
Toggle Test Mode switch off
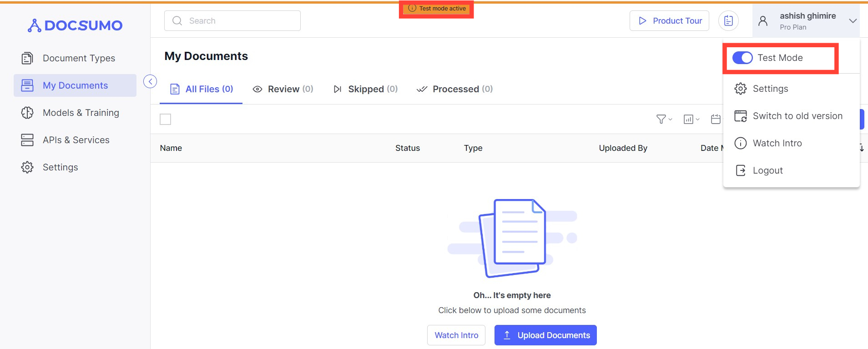742,58
